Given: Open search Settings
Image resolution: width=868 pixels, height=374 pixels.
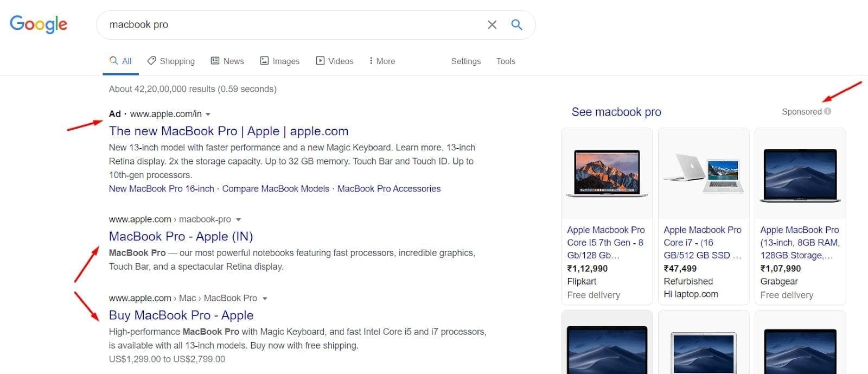Looking at the screenshot, I should tap(466, 61).
